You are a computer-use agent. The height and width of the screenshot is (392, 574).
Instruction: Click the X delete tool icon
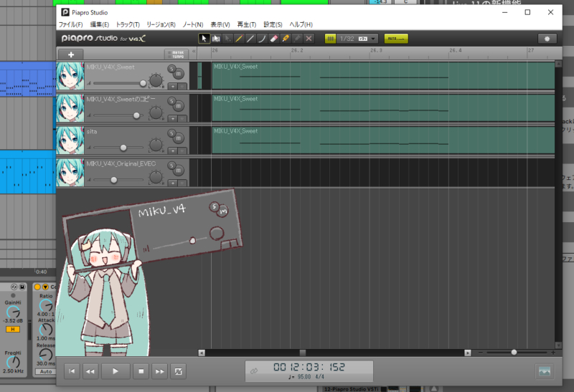tap(309, 39)
